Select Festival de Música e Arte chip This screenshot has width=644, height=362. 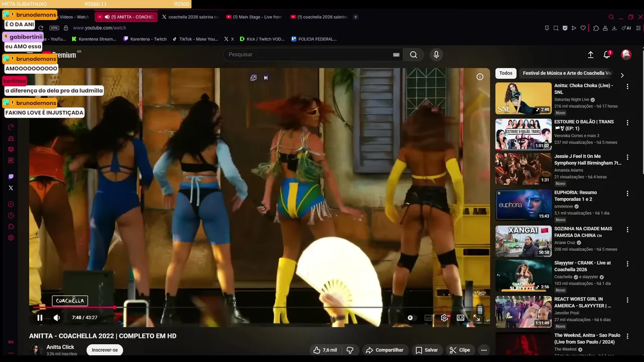[x=566, y=73]
